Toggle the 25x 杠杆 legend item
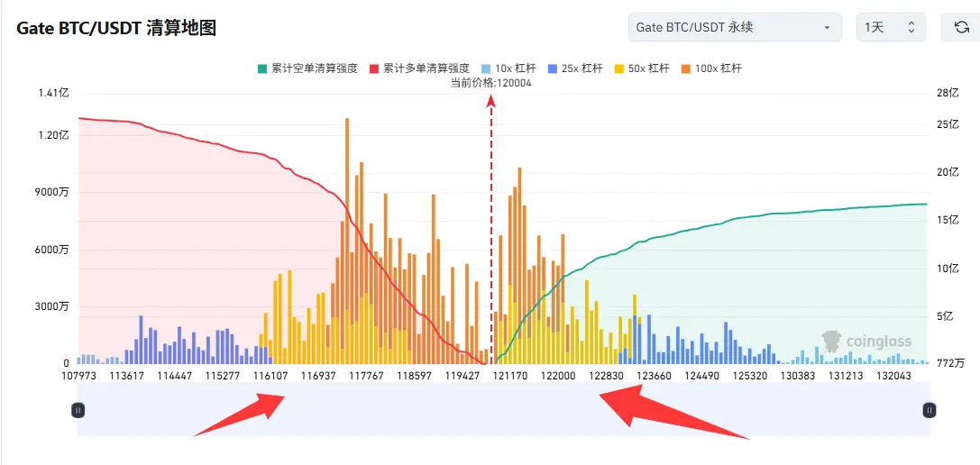Image resolution: width=980 pixels, height=465 pixels. coord(575,68)
